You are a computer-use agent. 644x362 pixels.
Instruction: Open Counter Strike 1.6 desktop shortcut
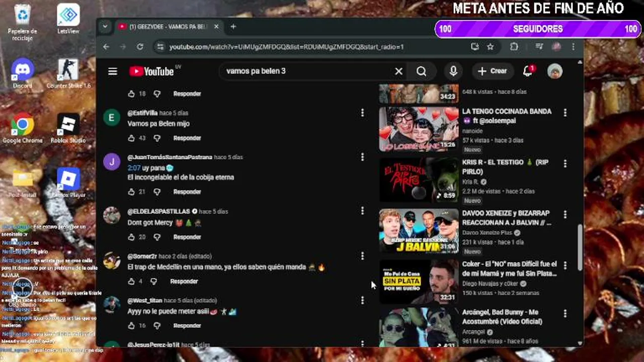68,73
